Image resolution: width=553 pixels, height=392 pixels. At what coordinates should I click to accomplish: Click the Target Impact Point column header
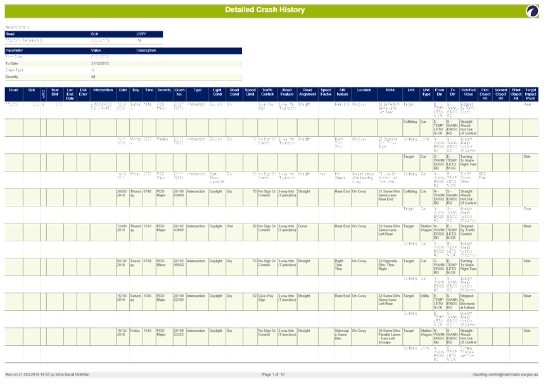[530, 94]
